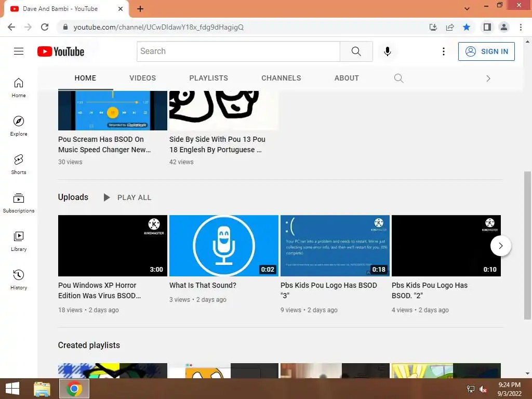Screen dimensions: 532x399
Task: Switch to CHANNELS channel tab
Action: tap(281, 78)
